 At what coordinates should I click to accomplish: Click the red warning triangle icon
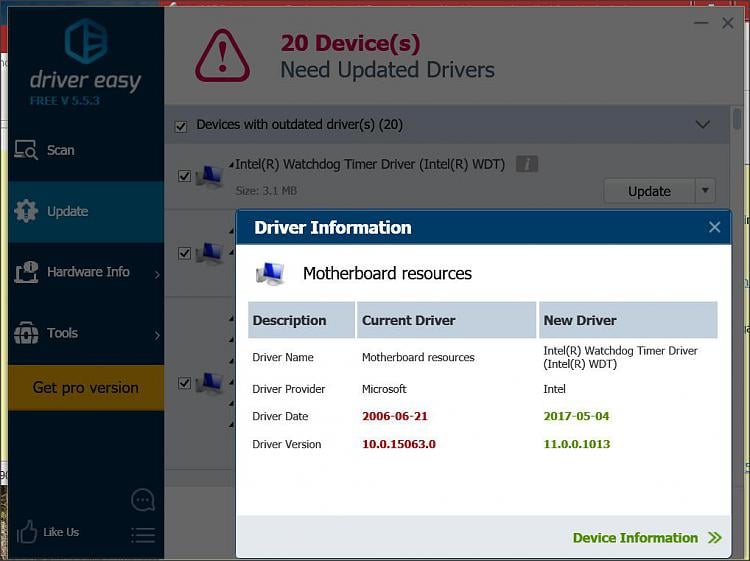(222, 55)
